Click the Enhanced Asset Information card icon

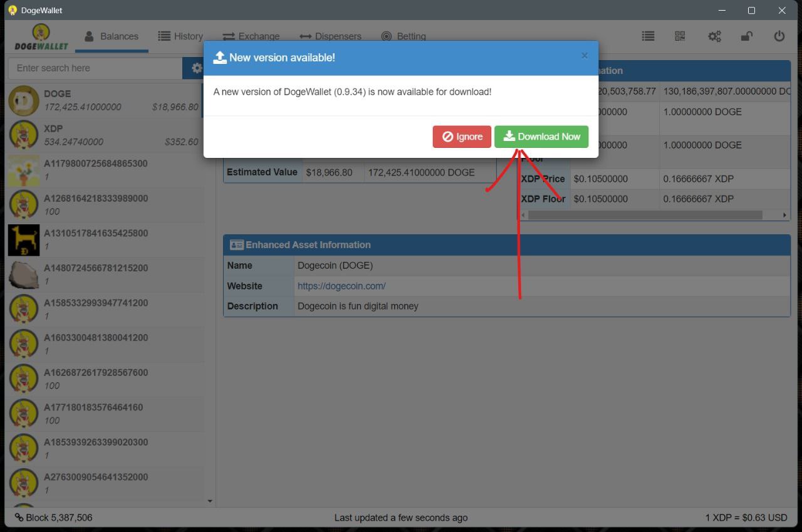pos(236,245)
